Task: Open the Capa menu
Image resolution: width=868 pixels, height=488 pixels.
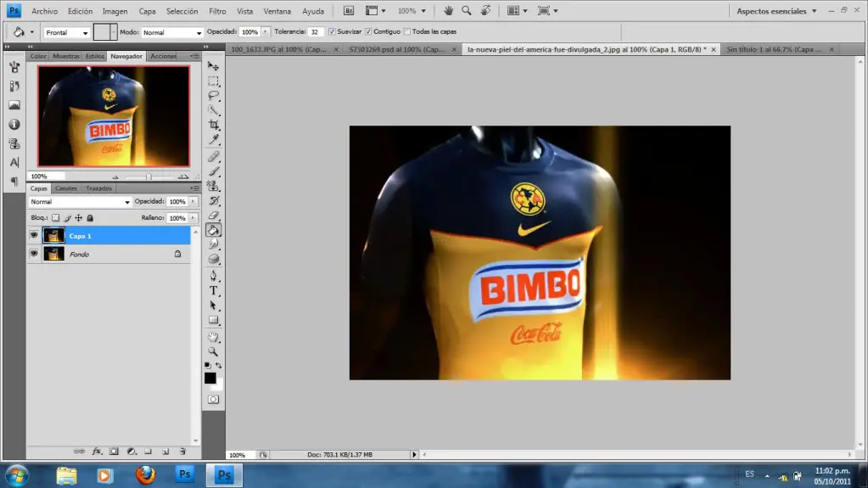Action: point(147,11)
